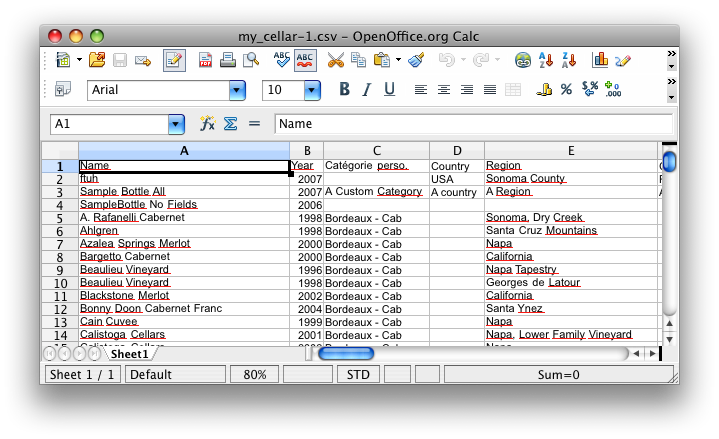The height and width of the screenshot is (439, 719).
Task: Send document as e-mail icon
Action: (x=143, y=61)
